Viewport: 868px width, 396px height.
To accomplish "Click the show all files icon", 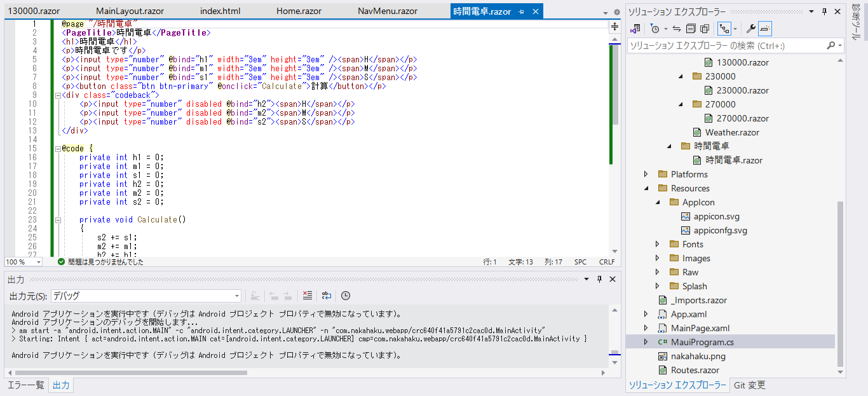I will pyautogui.click(x=705, y=29).
